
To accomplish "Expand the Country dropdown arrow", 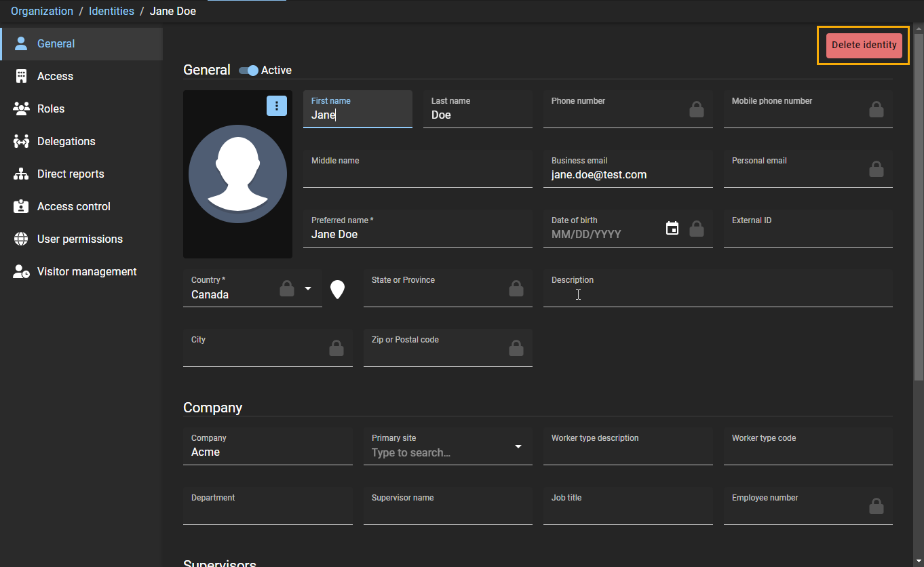I will (x=308, y=288).
